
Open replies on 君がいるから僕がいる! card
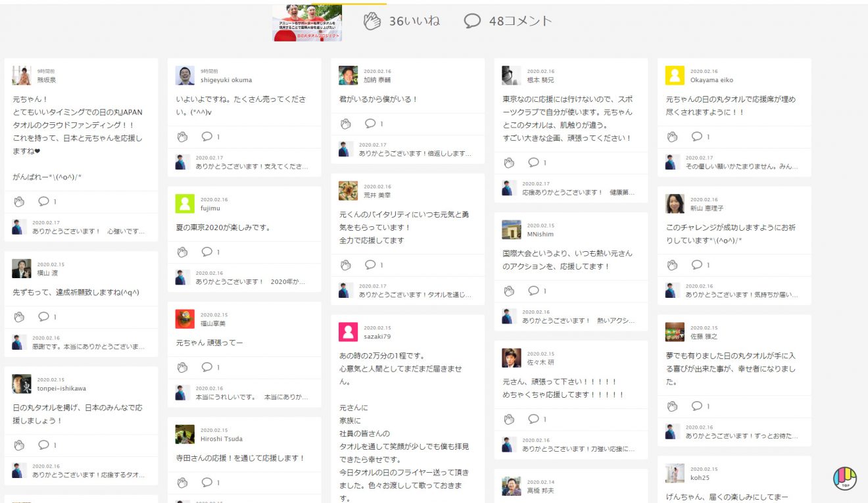pos(370,123)
